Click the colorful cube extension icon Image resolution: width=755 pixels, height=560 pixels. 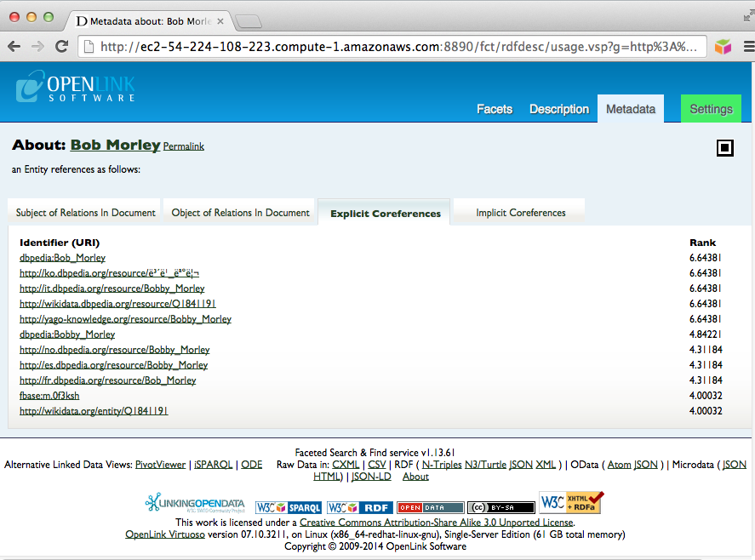click(723, 47)
